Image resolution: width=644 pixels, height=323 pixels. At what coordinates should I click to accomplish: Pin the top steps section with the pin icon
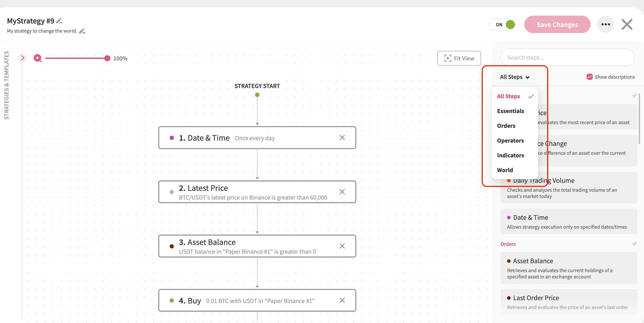coord(634,96)
